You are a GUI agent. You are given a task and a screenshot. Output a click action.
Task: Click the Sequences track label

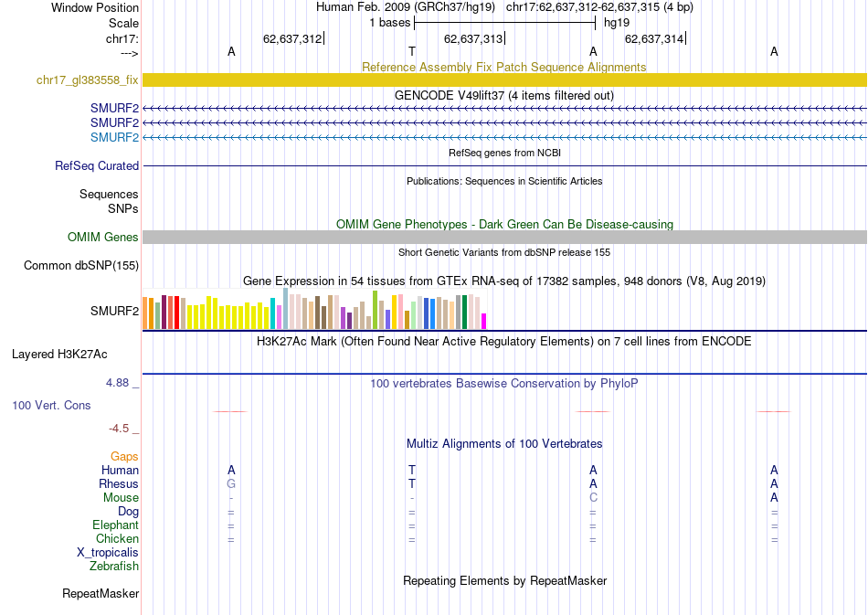click(109, 195)
